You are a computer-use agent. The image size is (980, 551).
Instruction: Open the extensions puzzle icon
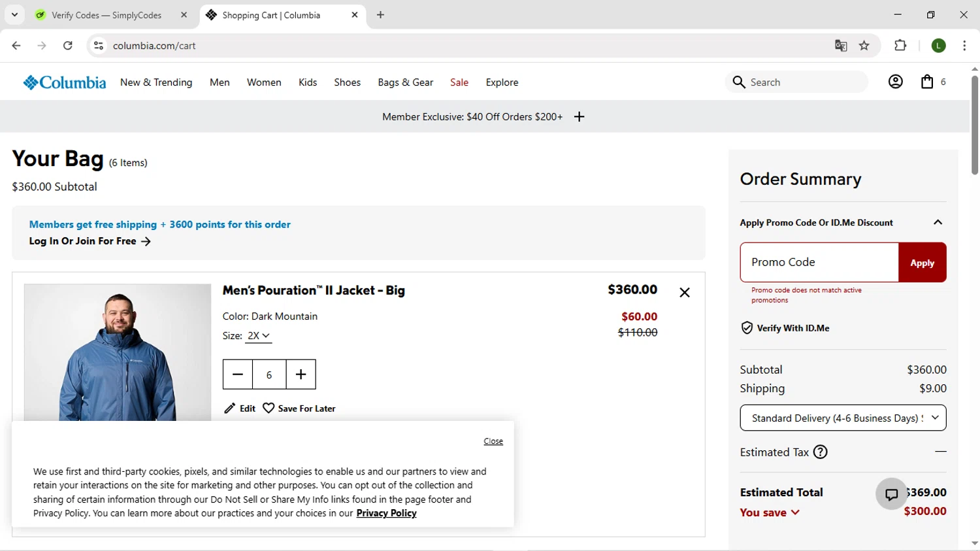point(900,46)
